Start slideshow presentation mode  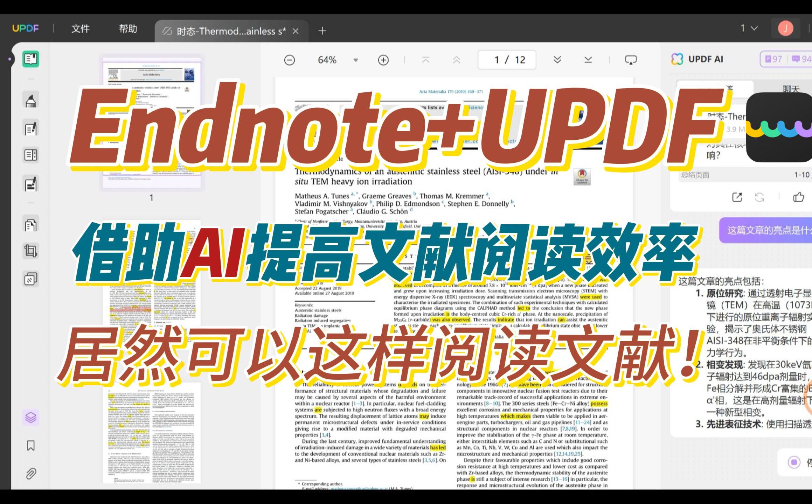631,60
